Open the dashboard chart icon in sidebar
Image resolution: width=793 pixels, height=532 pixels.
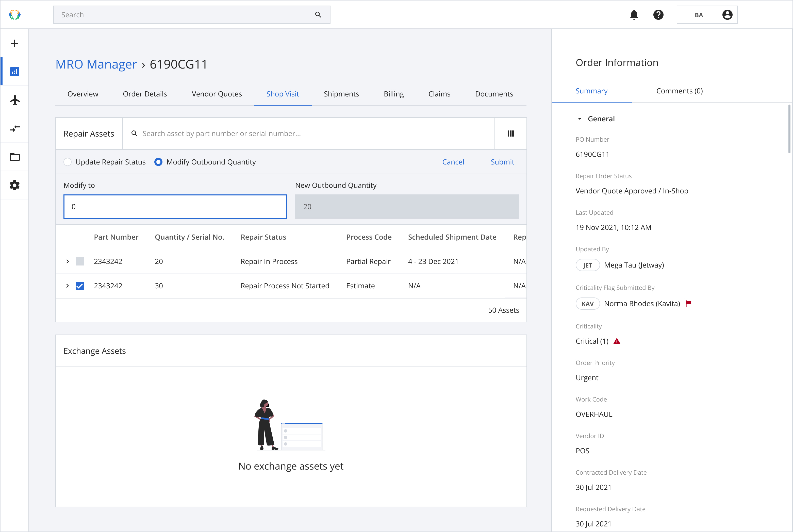(x=14, y=72)
